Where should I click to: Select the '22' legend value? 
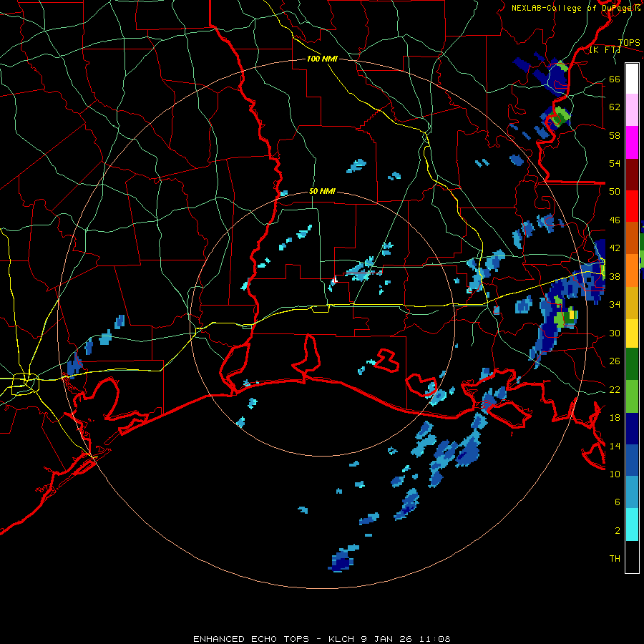615,390
